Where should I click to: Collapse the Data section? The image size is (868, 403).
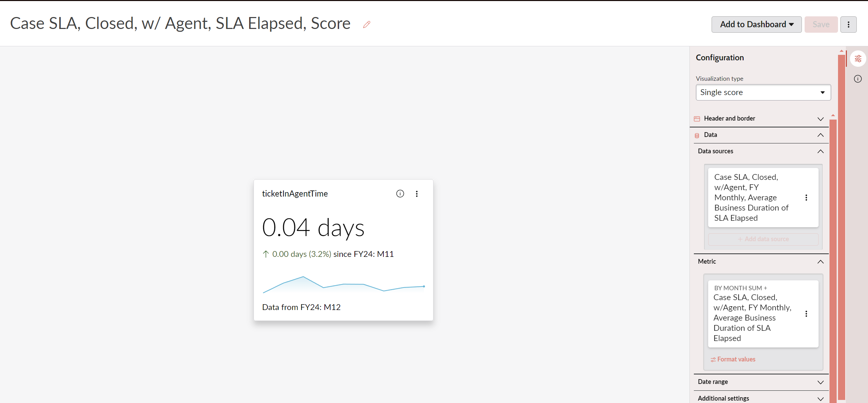coord(820,135)
